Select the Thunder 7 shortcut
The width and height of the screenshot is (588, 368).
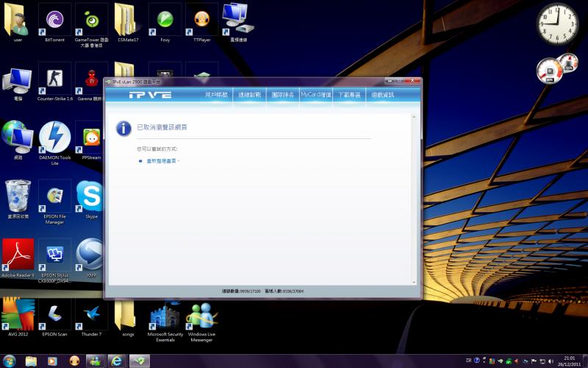pos(91,317)
